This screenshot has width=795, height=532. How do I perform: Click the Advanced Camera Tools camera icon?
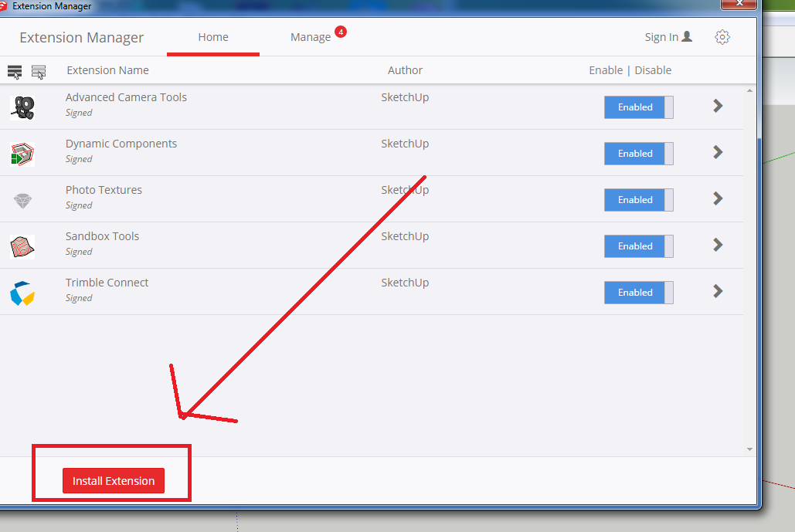[x=22, y=107]
